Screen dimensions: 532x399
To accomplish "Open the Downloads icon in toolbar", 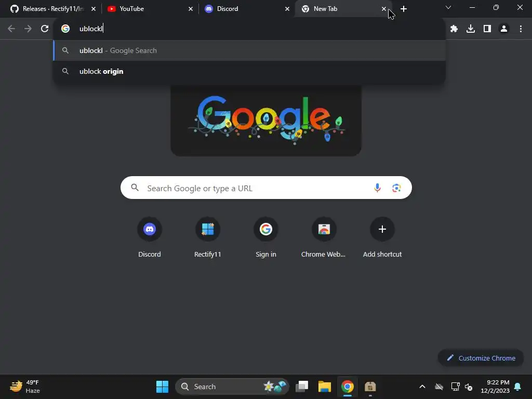I will pyautogui.click(x=471, y=29).
